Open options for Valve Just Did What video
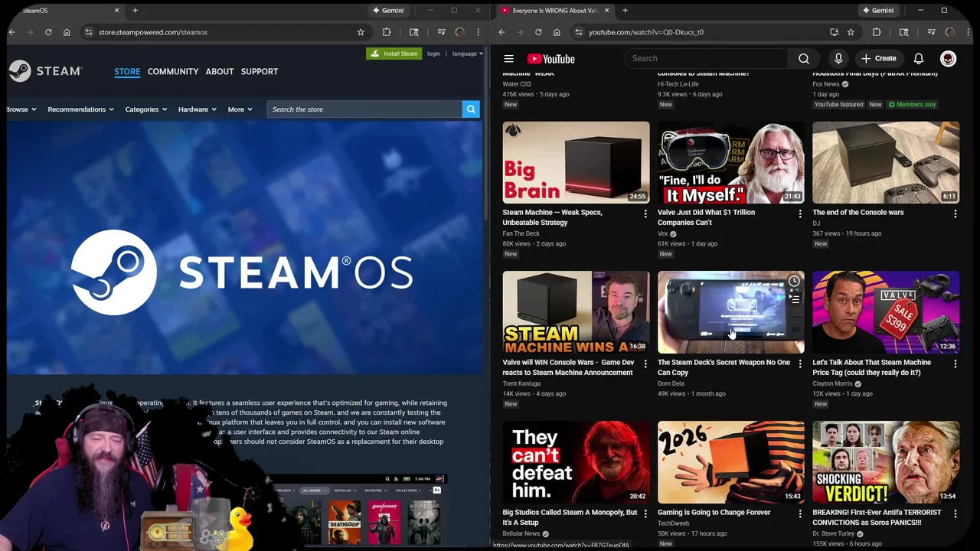Viewport: 980px width, 551px height. 800,214
